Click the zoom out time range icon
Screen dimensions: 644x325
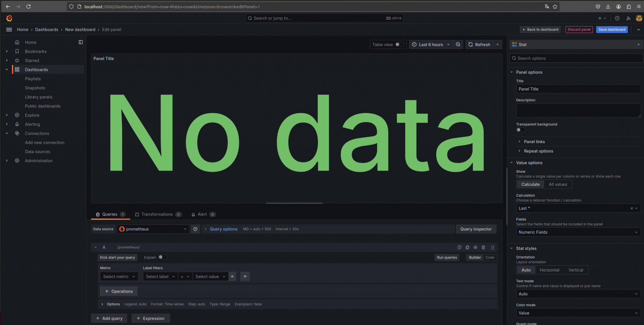coord(458,45)
